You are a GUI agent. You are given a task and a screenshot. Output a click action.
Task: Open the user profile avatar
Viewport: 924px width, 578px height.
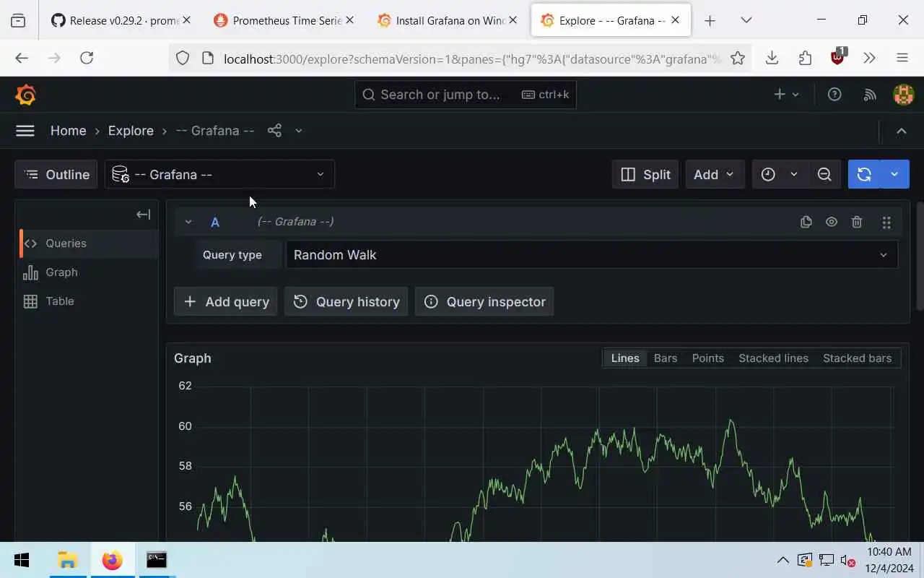pyautogui.click(x=904, y=95)
